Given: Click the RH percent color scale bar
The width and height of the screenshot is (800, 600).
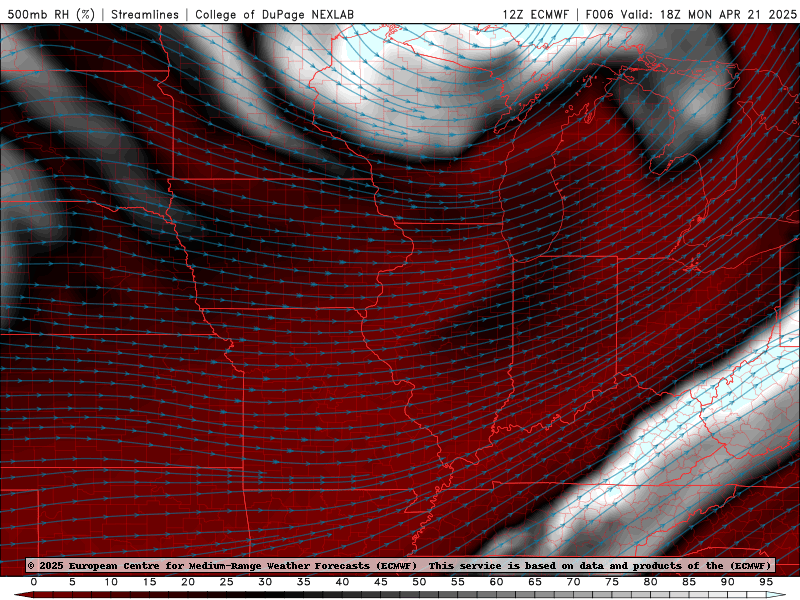Looking at the screenshot, I should pos(400,595).
